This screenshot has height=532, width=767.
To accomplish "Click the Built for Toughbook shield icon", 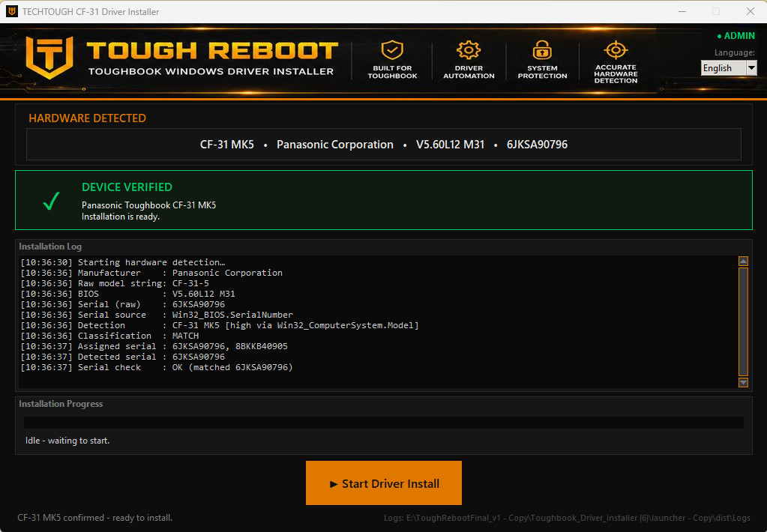I will (x=392, y=50).
